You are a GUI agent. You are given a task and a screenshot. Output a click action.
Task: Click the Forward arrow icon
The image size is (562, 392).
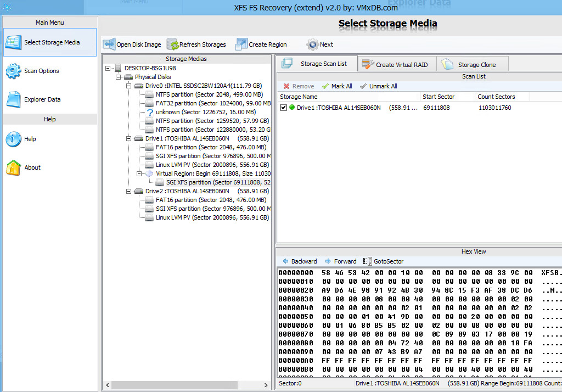click(328, 261)
